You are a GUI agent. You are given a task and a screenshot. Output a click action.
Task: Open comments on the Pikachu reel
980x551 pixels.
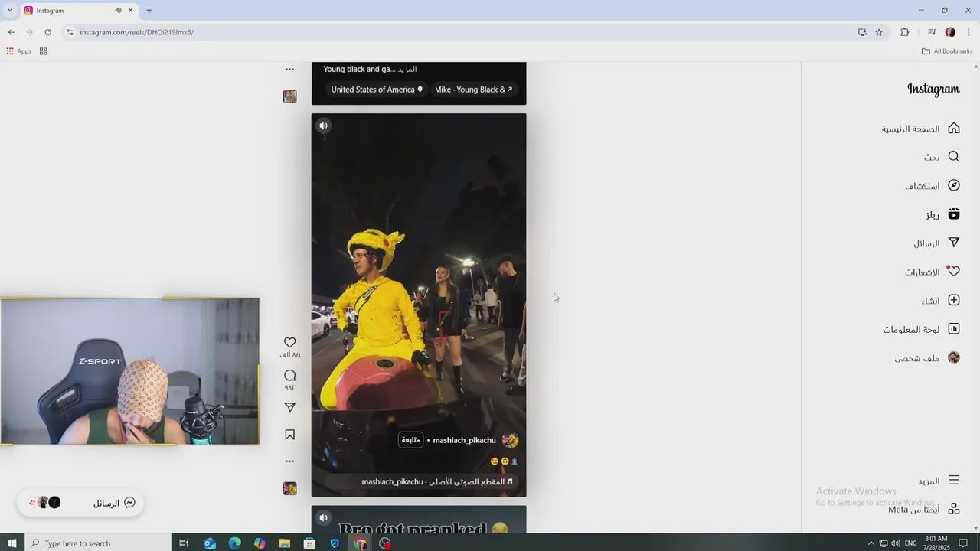[x=289, y=375]
